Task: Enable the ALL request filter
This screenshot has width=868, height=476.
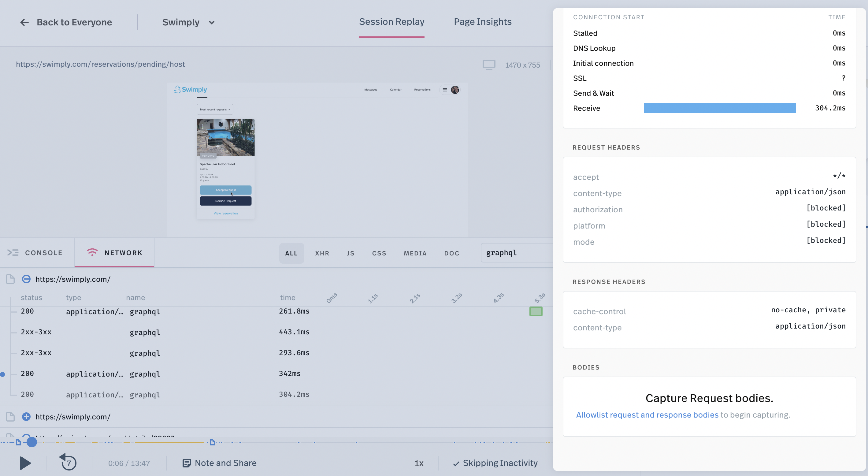Action: click(291, 253)
